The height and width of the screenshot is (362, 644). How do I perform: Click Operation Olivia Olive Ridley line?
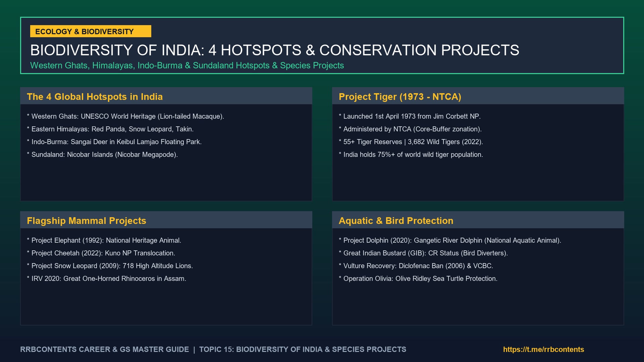click(418, 279)
